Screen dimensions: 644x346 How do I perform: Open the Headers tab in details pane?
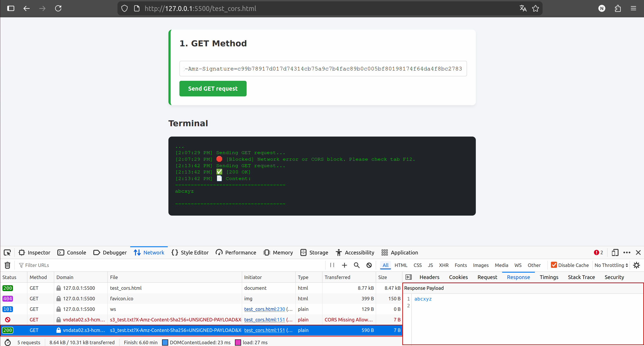[429, 277]
